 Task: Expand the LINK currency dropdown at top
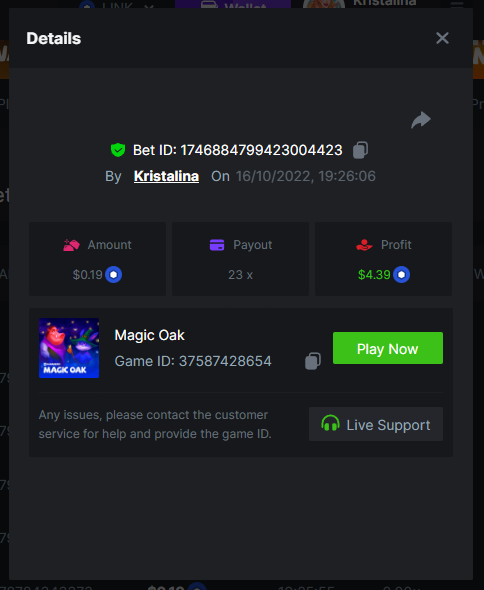(x=117, y=4)
